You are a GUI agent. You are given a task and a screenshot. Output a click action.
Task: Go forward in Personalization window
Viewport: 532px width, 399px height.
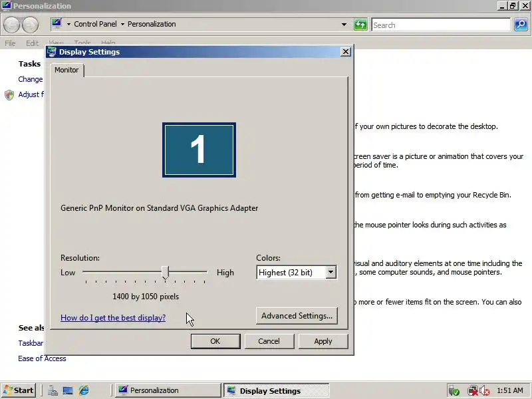click(30, 25)
